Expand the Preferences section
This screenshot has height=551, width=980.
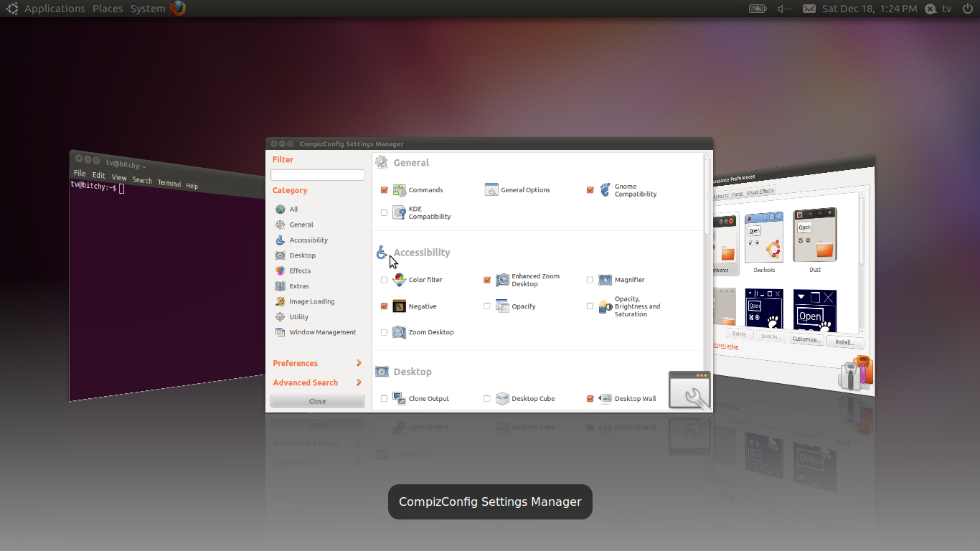click(296, 363)
